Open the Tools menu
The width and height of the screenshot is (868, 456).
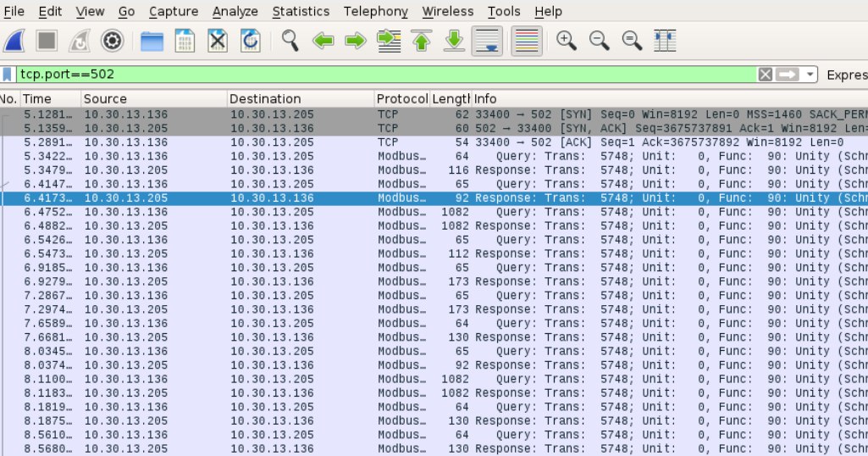pyautogui.click(x=504, y=11)
